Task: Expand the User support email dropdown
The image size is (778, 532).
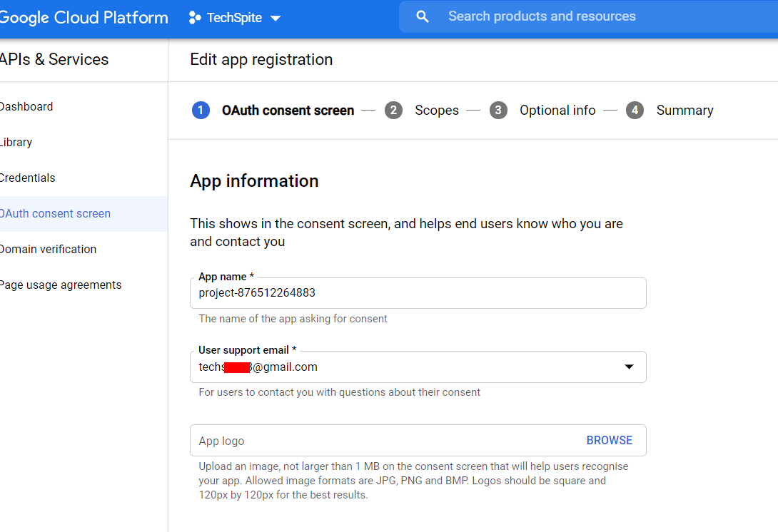Action: point(629,367)
